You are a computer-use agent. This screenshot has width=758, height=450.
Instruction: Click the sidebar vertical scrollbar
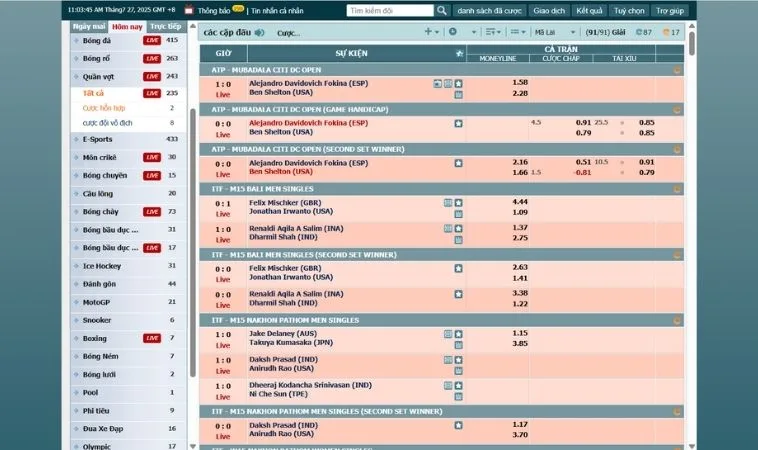pyautogui.click(x=192, y=200)
